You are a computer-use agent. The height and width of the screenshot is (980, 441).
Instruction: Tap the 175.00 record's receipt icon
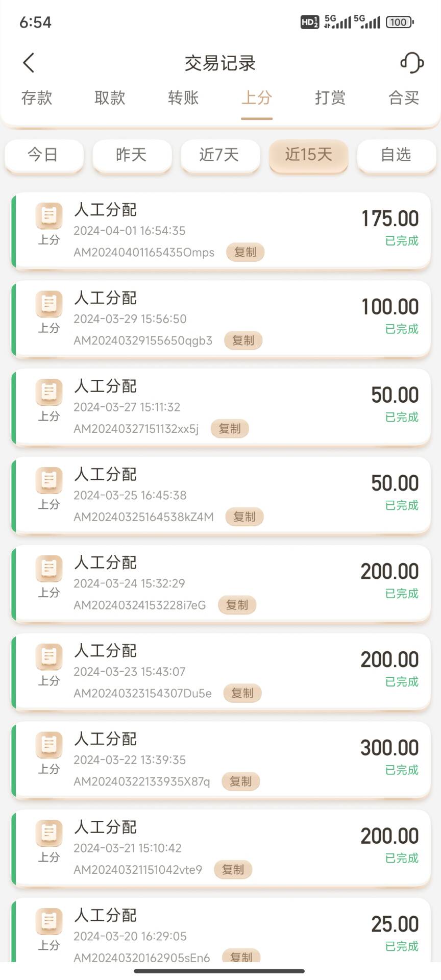(49, 215)
